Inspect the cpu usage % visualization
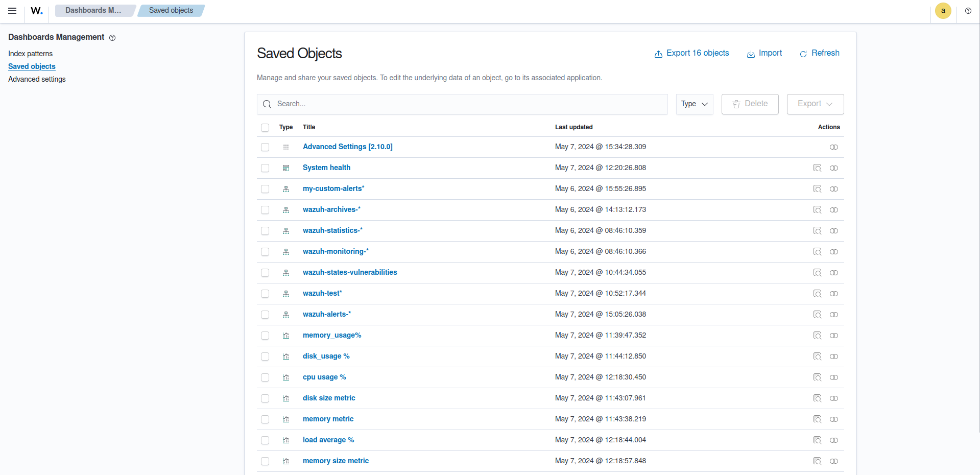 point(817,377)
